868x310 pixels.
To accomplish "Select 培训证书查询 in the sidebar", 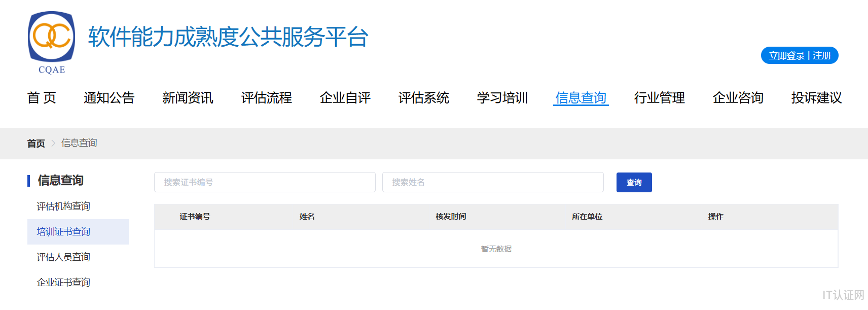I will point(63,232).
